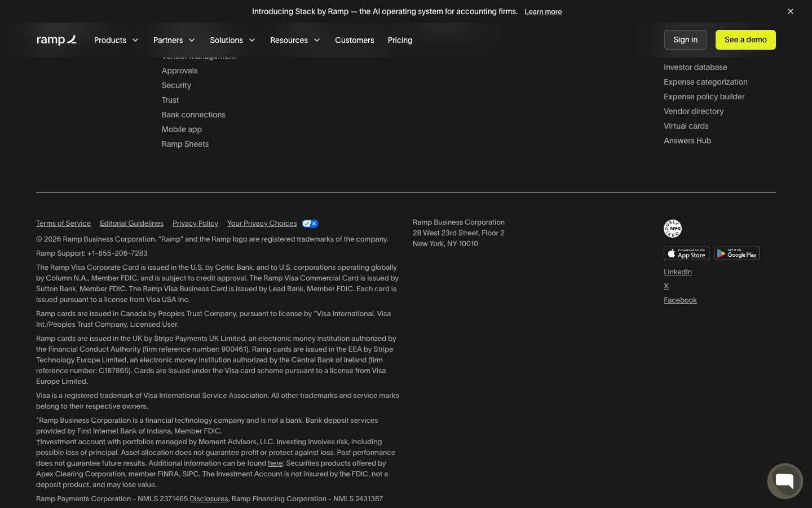
Task: Click the Built in NYC badge
Action: tap(673, 229)
